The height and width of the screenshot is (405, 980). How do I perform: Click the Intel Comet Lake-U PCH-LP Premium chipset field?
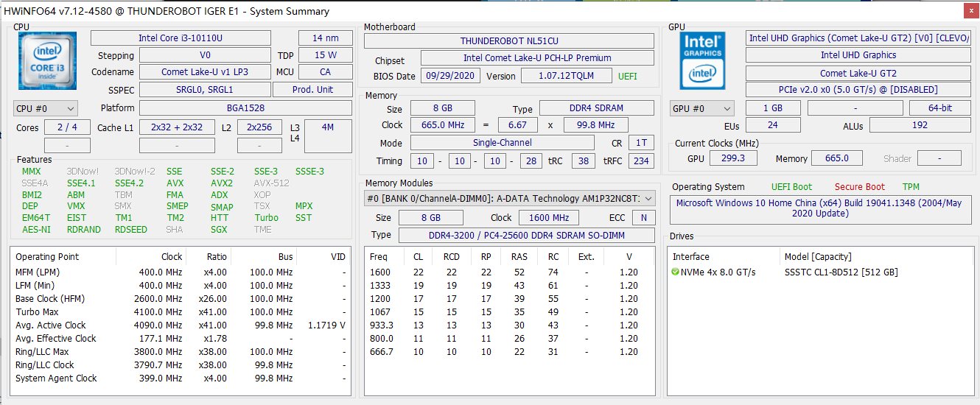[537, 58]
